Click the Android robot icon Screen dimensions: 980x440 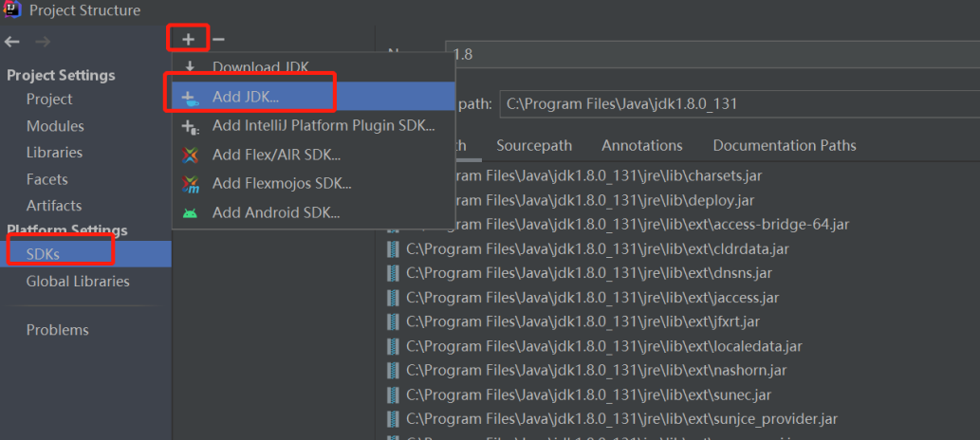click(190, 213)
